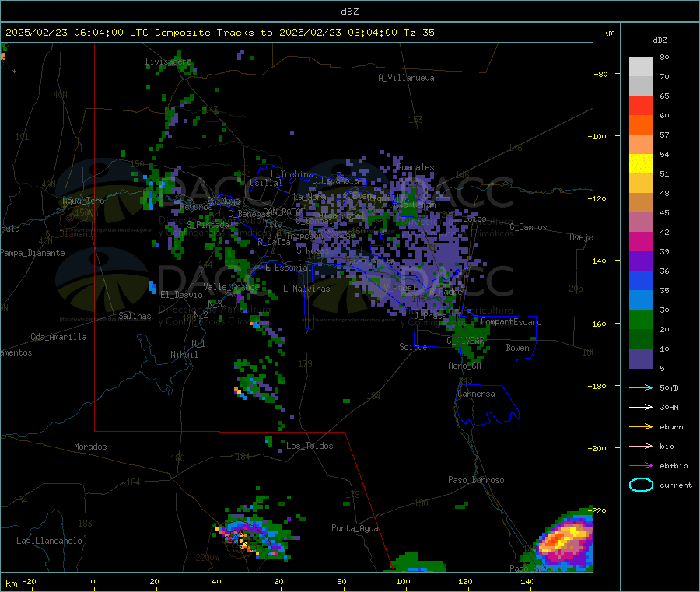
Task: Click the 'Punta_Agua' map label
Action: pyautogui.click(x=355, y=528)
